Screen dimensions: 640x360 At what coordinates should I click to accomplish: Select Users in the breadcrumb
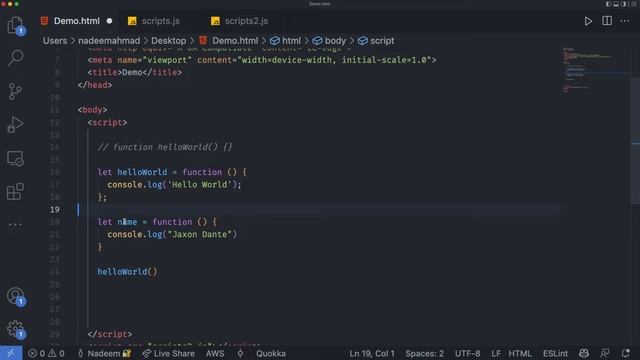coord(55,41)
